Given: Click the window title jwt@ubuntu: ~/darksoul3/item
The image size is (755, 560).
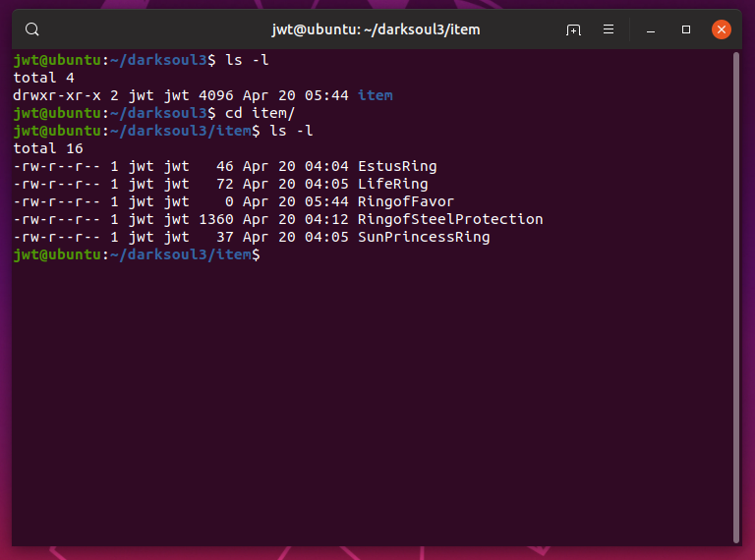Looking at the screenshot, I should point(376,29).
